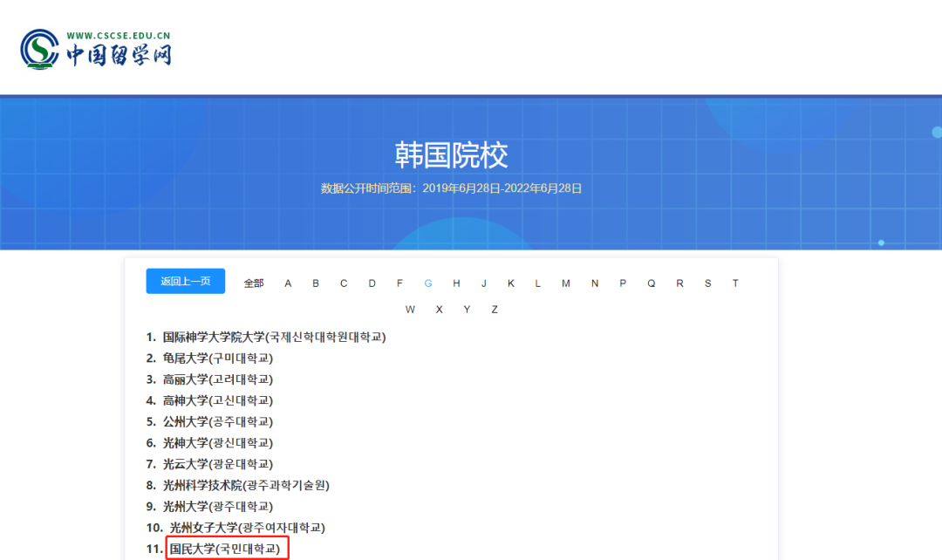Filter universities by letter B
The width and height of the screenshot is (942, 560).
(316, 283)
